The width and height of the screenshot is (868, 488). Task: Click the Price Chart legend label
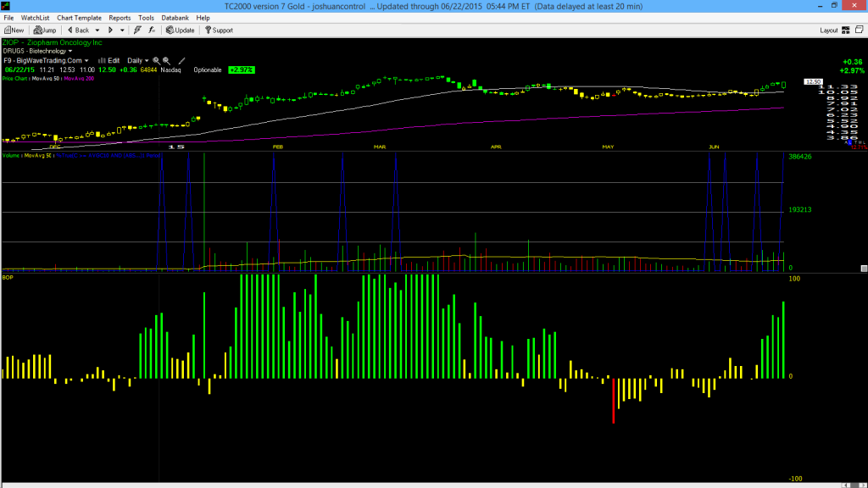pyautogui.click(x=15, y=79)
